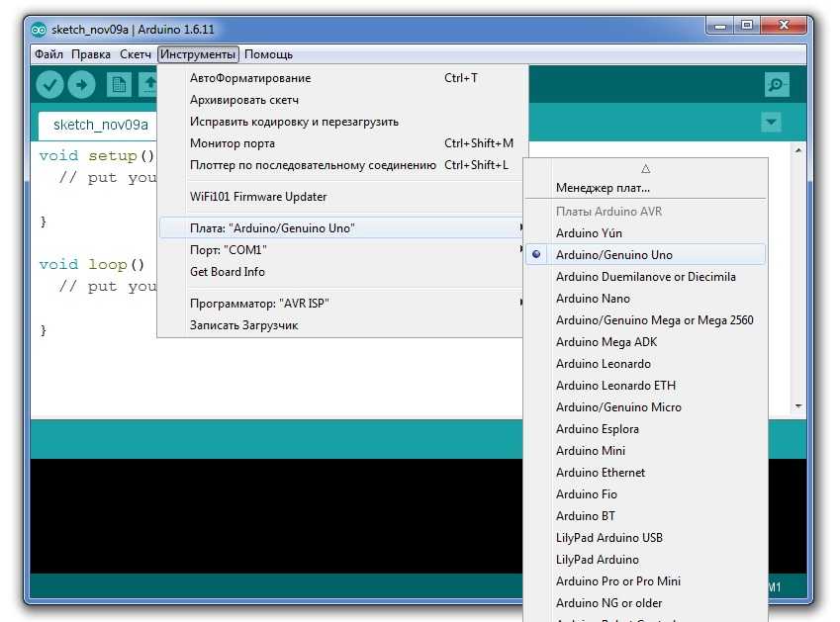Pick Arduino Leonardo board

[603, 364]
